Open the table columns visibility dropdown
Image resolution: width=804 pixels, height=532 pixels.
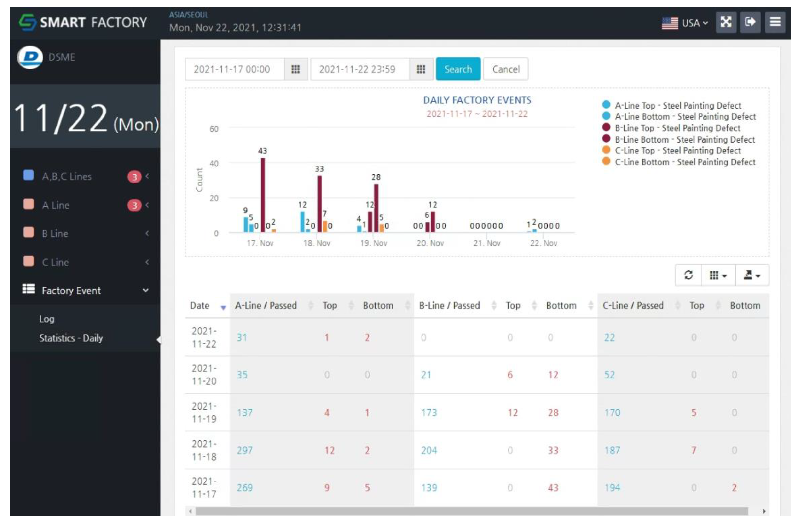(x=718, y=275)
